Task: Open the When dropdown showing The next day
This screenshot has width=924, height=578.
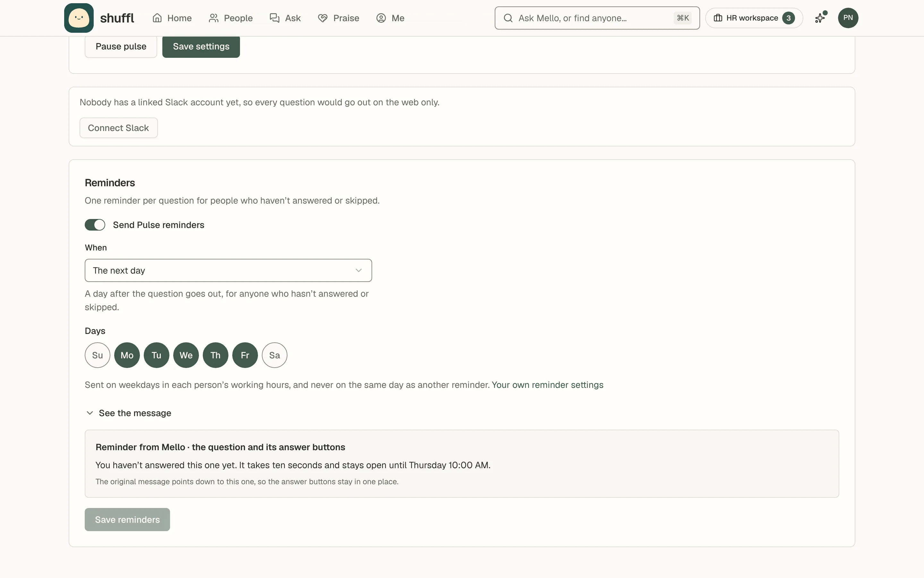Action: pyautogui.click(x=228, y=270)
